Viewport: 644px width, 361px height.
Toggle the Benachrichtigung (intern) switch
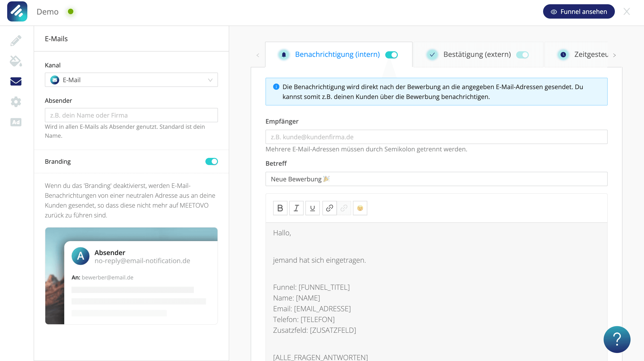point(391,55)
